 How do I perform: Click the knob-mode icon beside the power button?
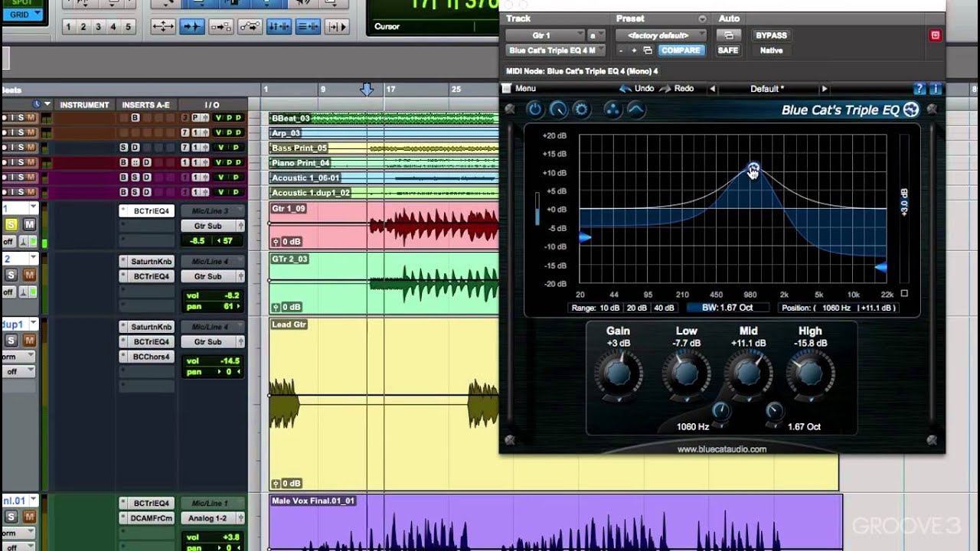[x=558, y=109]
